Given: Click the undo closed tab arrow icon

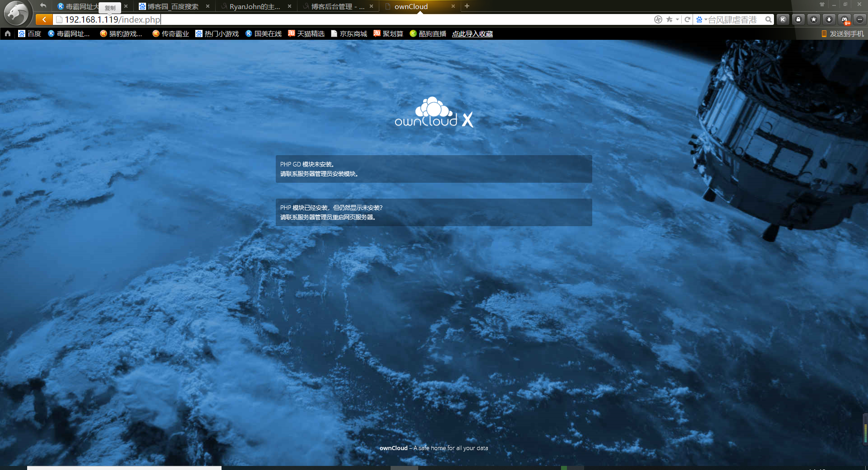Looking at the screenshot, I should tap(43, 6).
